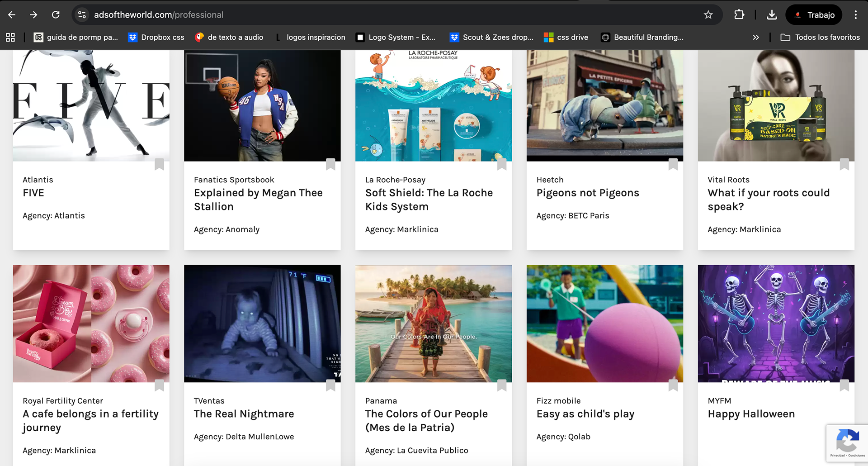Open 'What if your roots could speak?'
This screenshot has width=868, height=466.
tap(769, 200)
